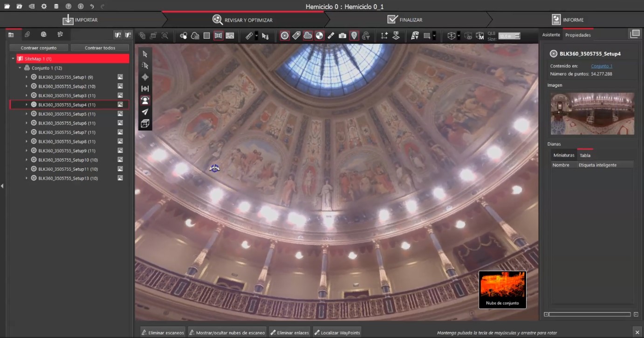The image size is (644, 338).
Task: Open the information (i) icon
Action: point(80,6)
